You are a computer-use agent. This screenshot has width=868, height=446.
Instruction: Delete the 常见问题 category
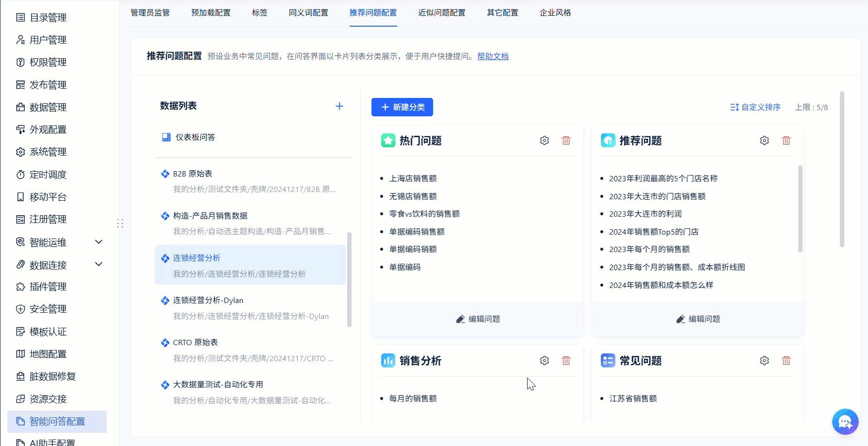click(x=786, y=361)
